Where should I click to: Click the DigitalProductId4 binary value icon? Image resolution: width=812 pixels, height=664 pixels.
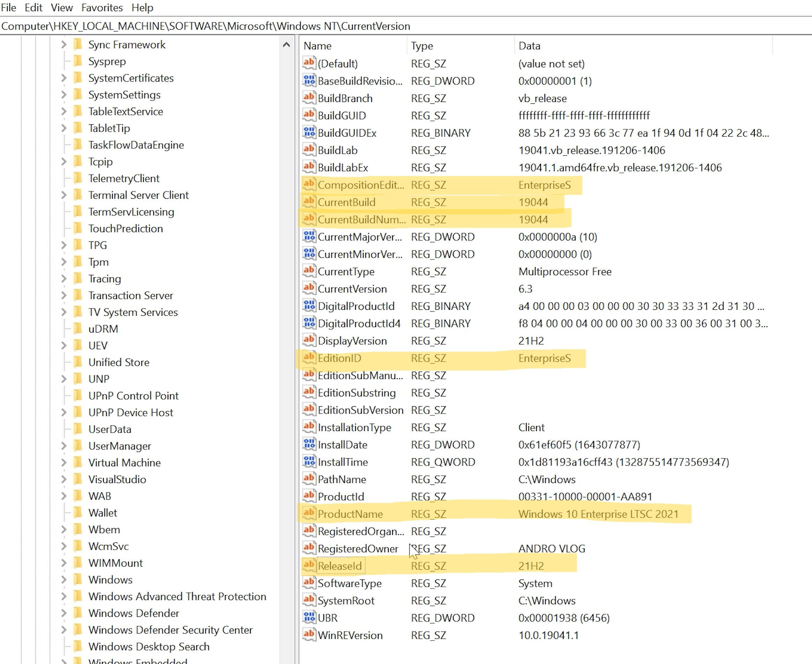pos(309,323)
